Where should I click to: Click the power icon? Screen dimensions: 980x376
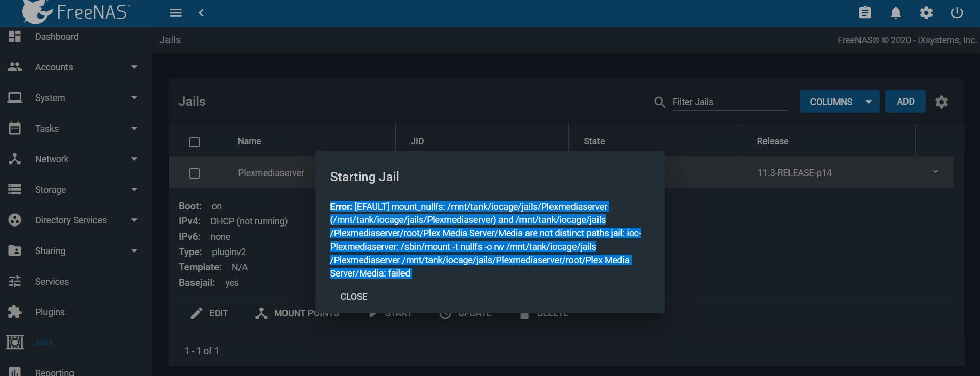click(957, 13)
